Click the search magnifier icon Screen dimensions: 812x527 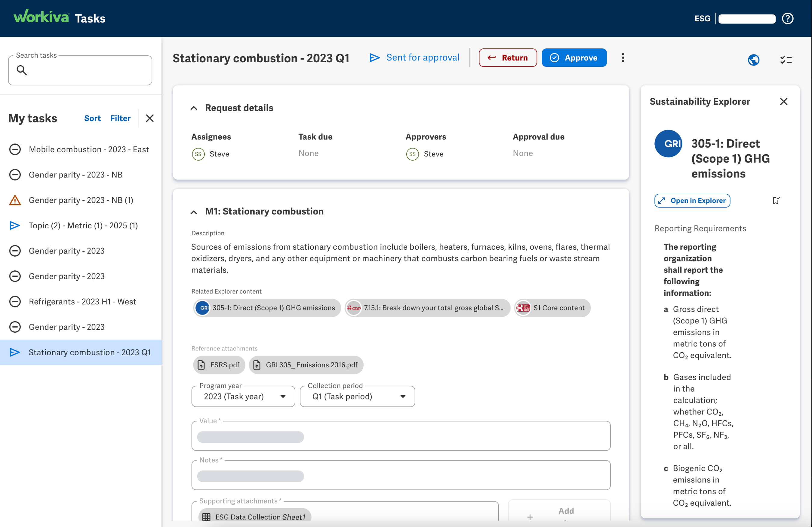coord(22,70)
